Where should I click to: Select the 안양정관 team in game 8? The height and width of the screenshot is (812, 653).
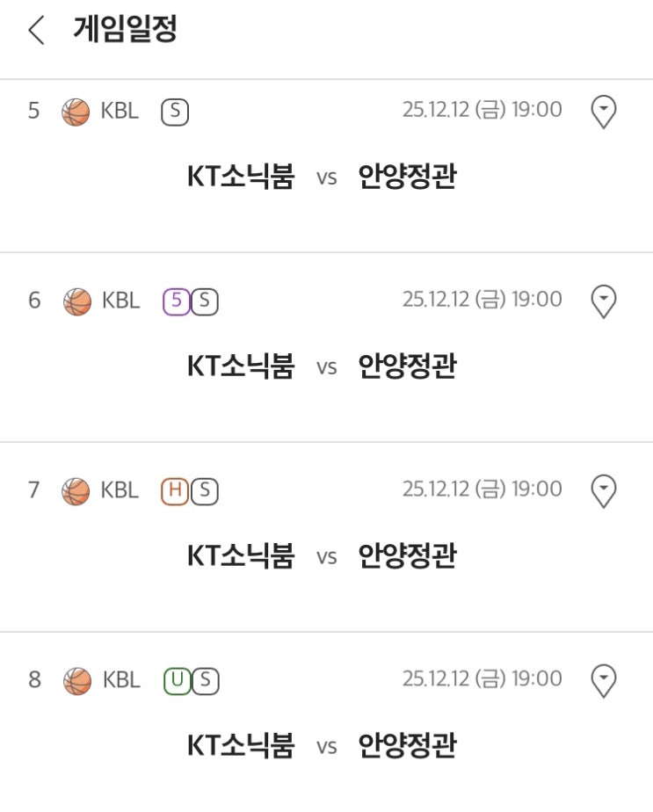pyautogui.click(x=407, y=745)
